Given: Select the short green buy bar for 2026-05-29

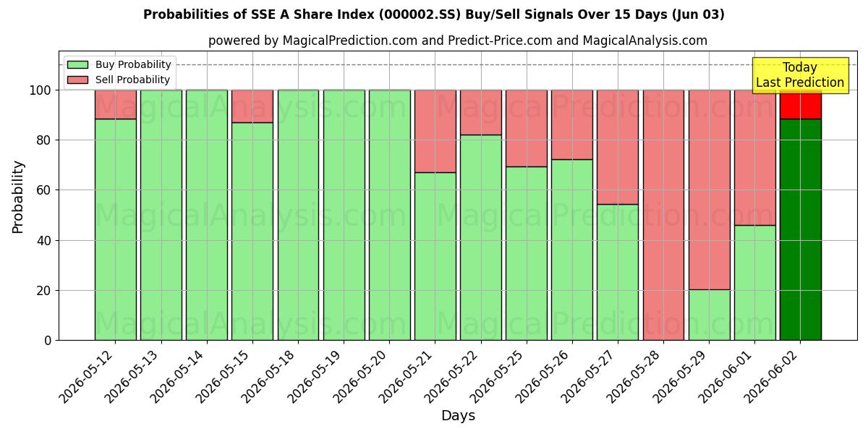Looking at the screenshot, I should [709, 315].
